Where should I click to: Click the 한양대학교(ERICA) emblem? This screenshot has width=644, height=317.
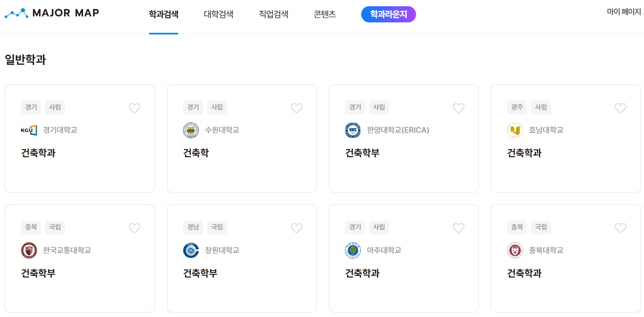[x=353, y=130]
